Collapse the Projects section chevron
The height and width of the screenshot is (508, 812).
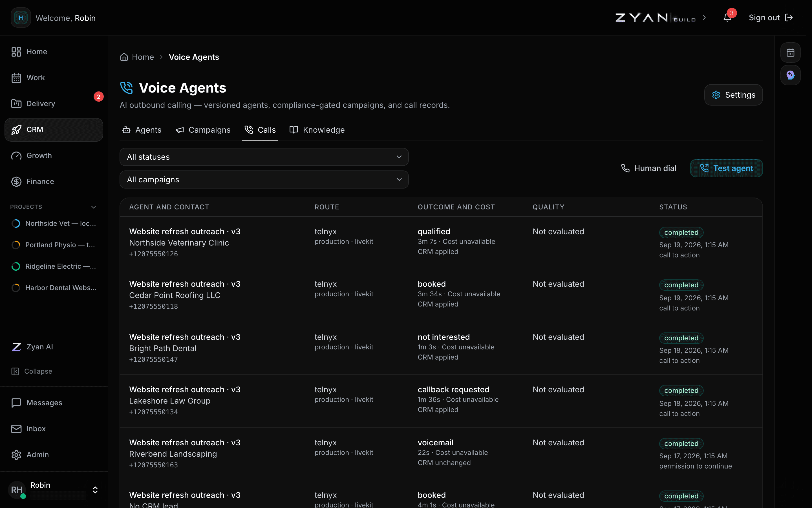coord(94,207)
